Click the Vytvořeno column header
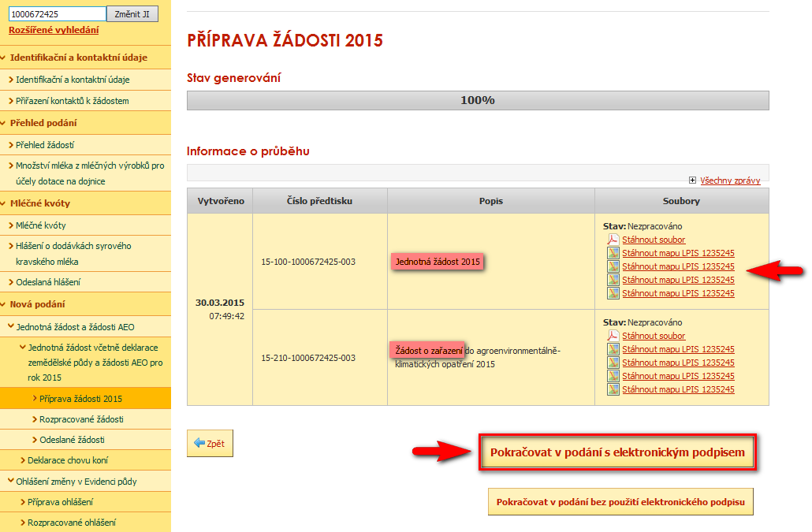Screen dimensions: 812x532 (220, 201)
